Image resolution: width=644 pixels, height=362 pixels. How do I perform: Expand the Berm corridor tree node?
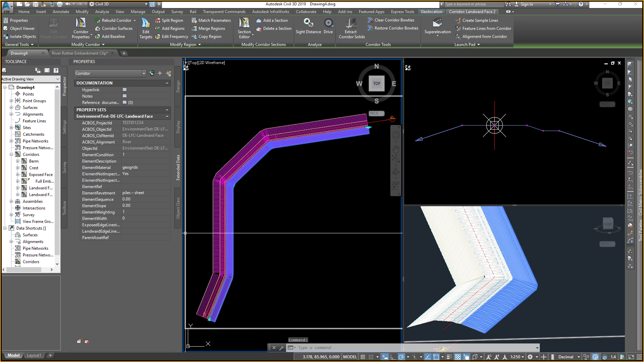[18, 161]
